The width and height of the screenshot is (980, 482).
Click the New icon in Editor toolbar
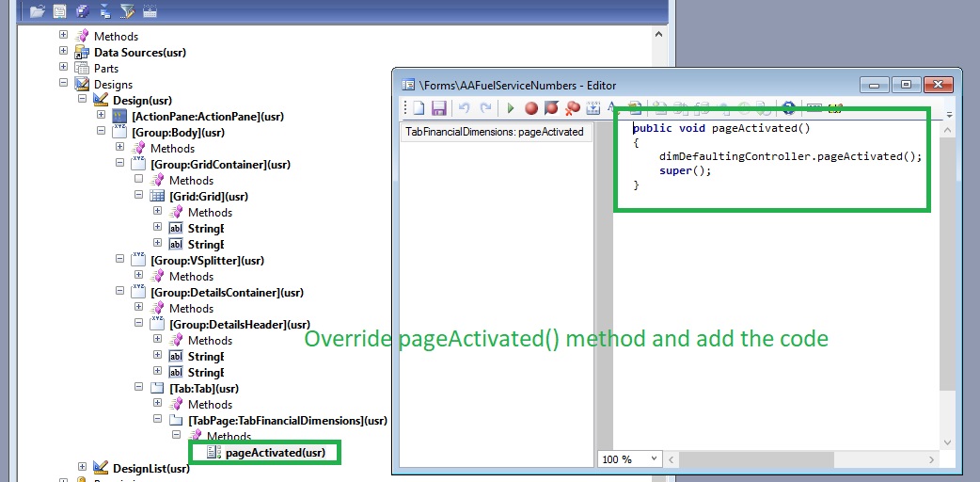(419, 108)
